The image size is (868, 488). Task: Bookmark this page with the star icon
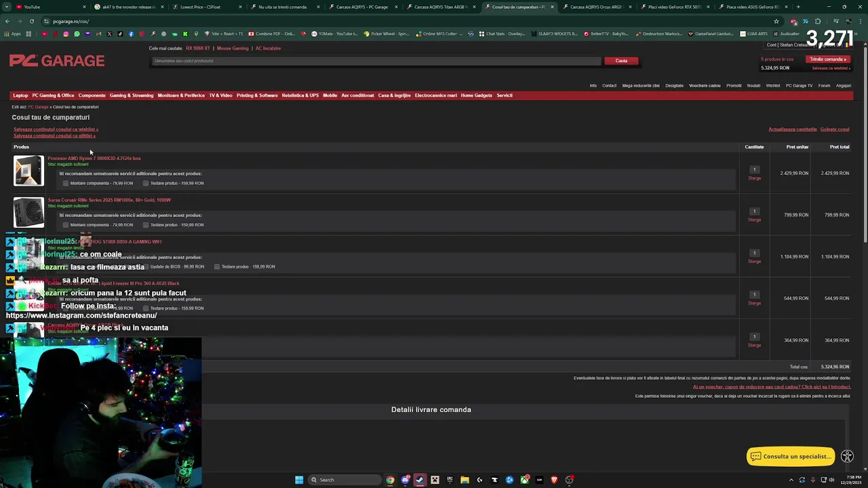click(x=776, y=21)
